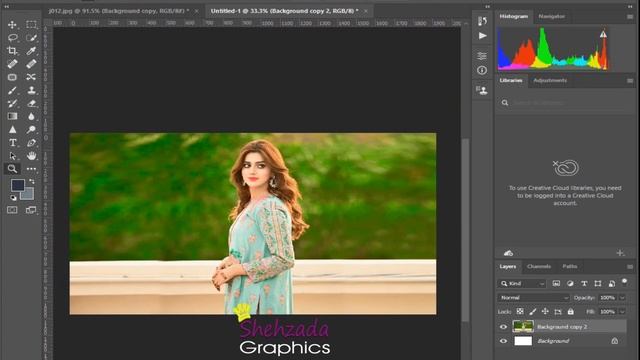Open the Fill slider dropdown arrow
Viewport: 640px width, 360px height.
[x=622, y=311]
